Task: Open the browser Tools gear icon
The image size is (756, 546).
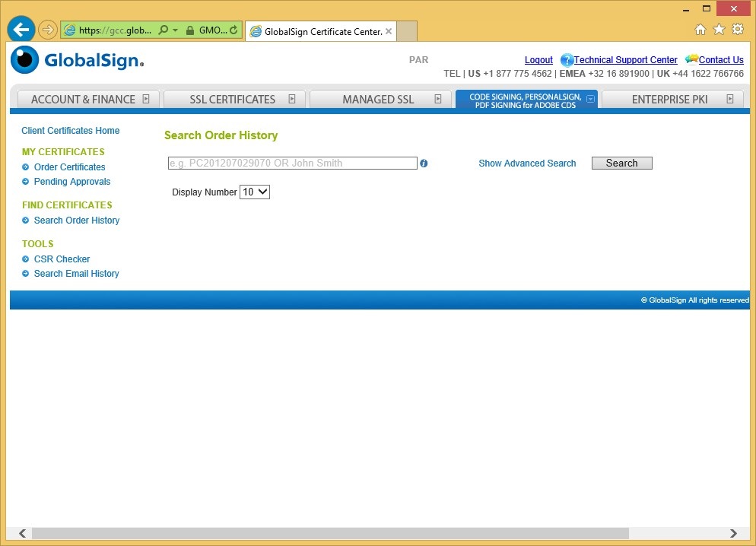Action: (x=738, y=30)
